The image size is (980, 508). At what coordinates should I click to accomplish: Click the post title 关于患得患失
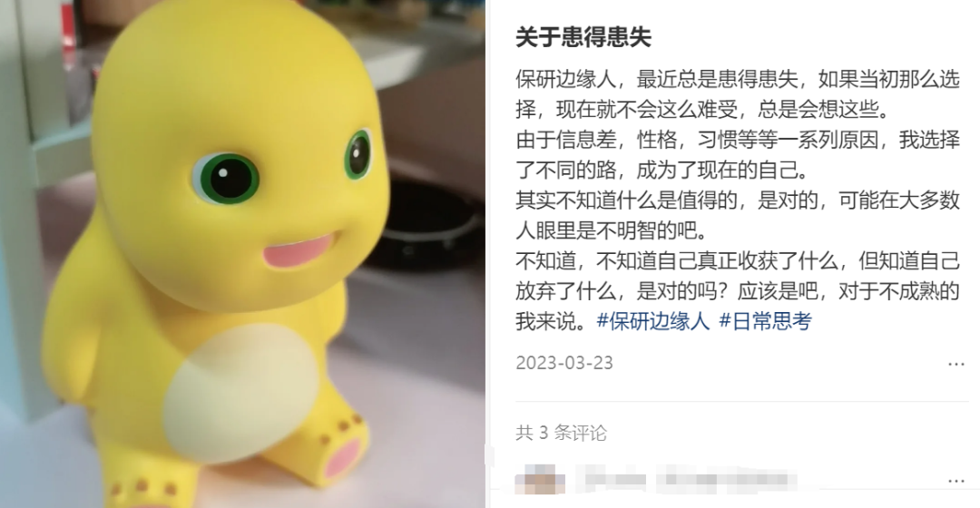[x=583, y=37]
